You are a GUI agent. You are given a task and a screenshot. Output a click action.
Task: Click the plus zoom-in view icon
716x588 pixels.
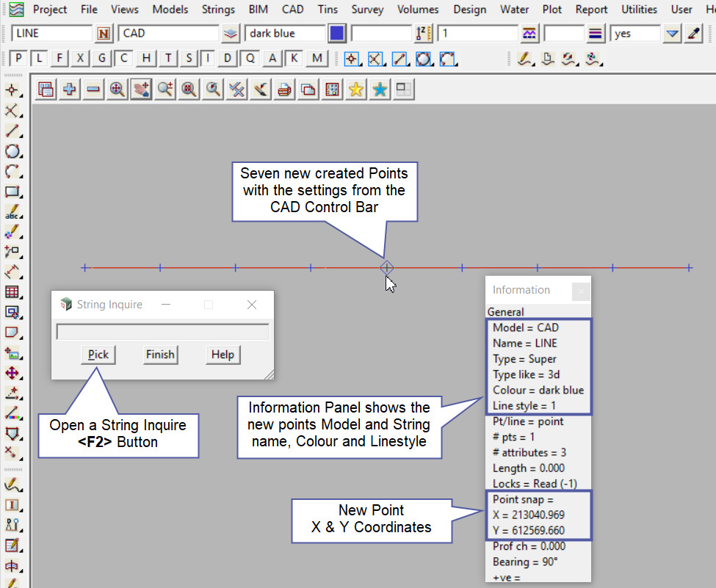coord(70,90)
